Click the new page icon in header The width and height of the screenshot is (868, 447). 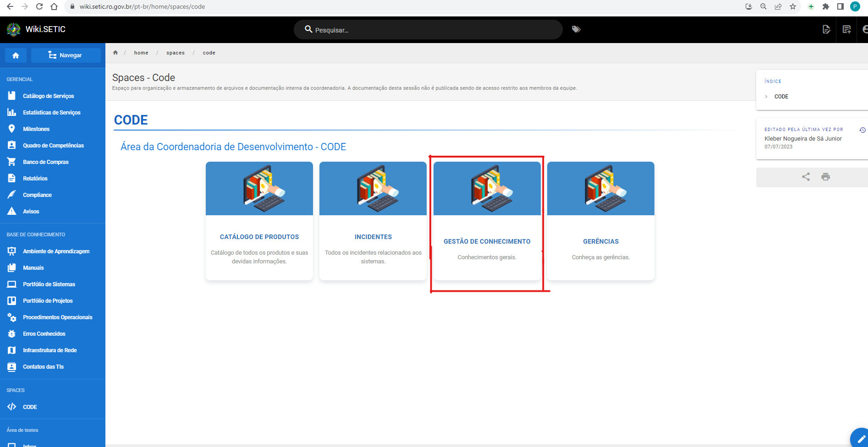(846, 29)
